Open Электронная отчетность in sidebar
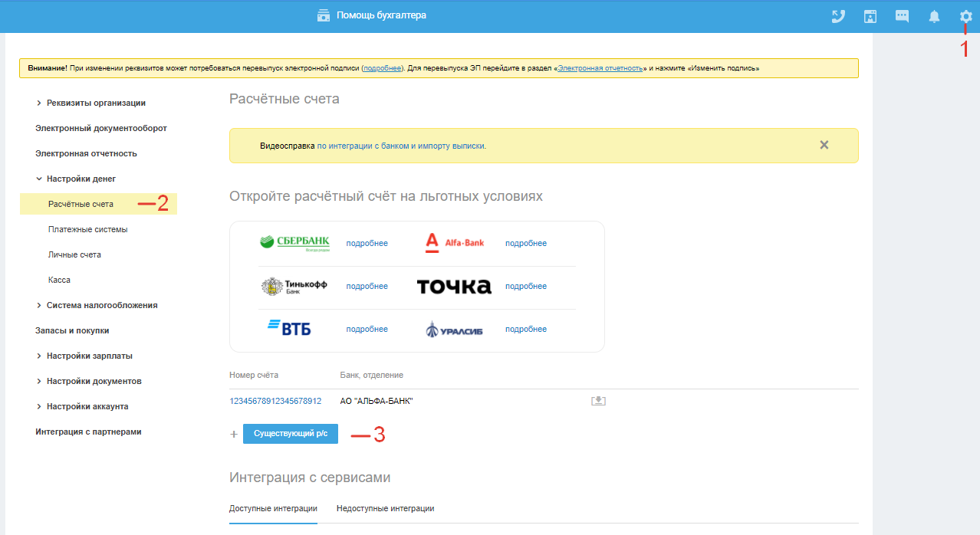The image size is (980, 535). pos(86,153)
